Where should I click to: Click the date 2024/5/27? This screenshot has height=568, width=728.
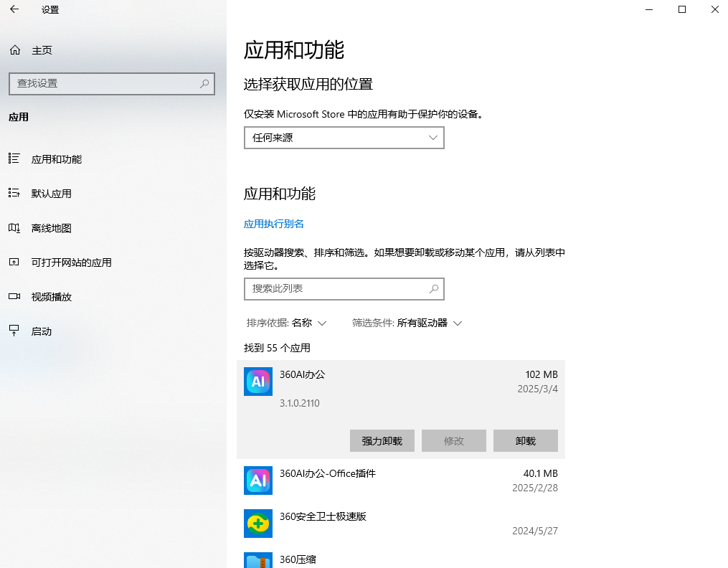tap(535, 531)
